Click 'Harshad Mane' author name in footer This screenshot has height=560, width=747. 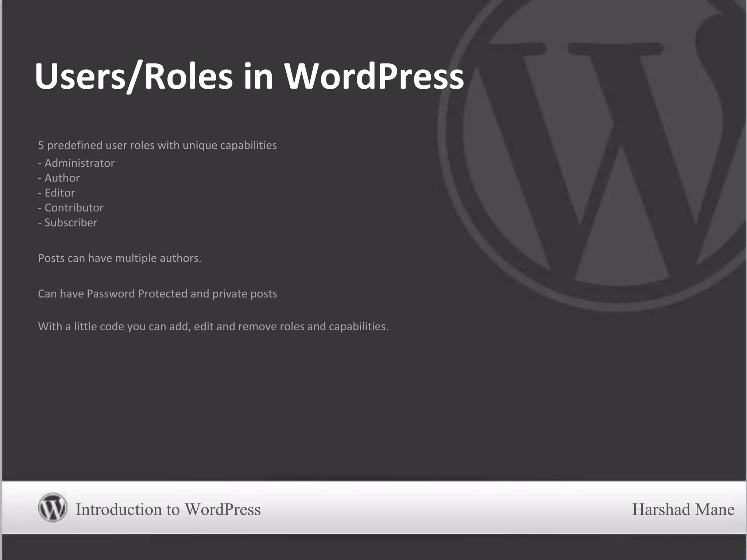pos(683,509)
